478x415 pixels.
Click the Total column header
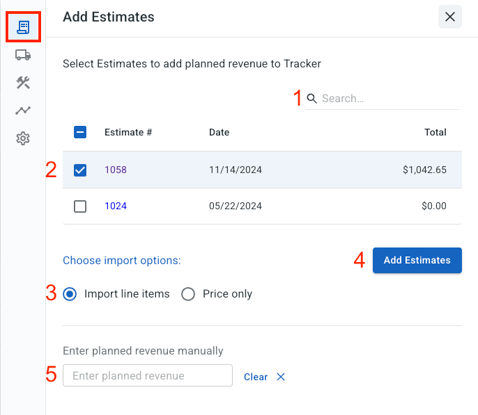pyautogui.click(x=435, y=132)
